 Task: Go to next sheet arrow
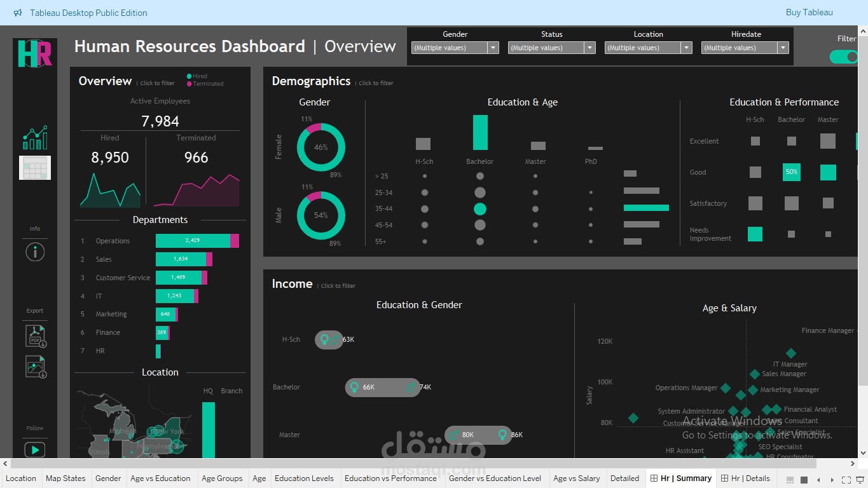click(x=832, y=480)
